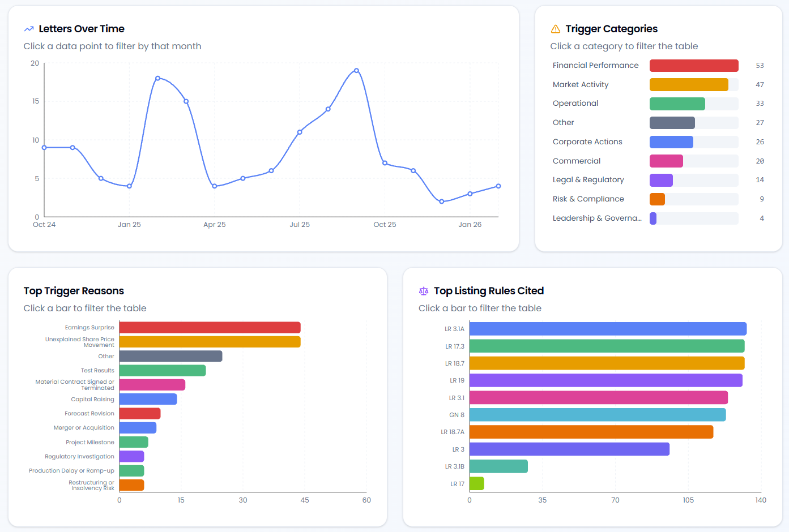The height and width of the screenshot is (532, 789).
Task: Click the Merger or Acquisition bar
Action: (x=138, y=428)
